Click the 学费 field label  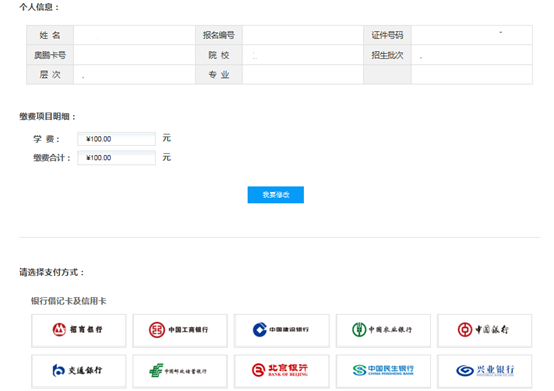click(x=46, y=139)
